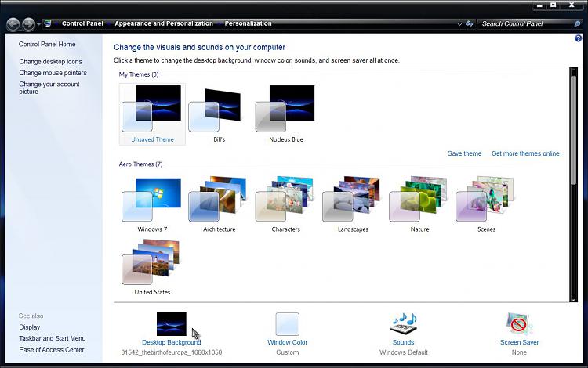Select Personalization breadcrumb segment
Viewport: 588px width, 368px height.
click(248, 23)
